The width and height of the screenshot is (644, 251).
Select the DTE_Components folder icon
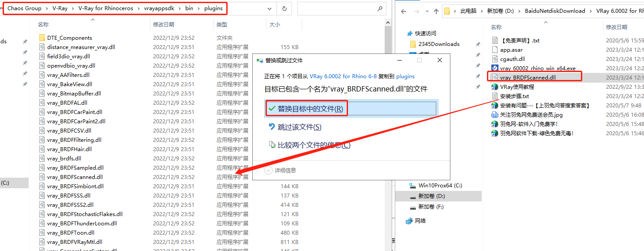[x=42, y=38]
